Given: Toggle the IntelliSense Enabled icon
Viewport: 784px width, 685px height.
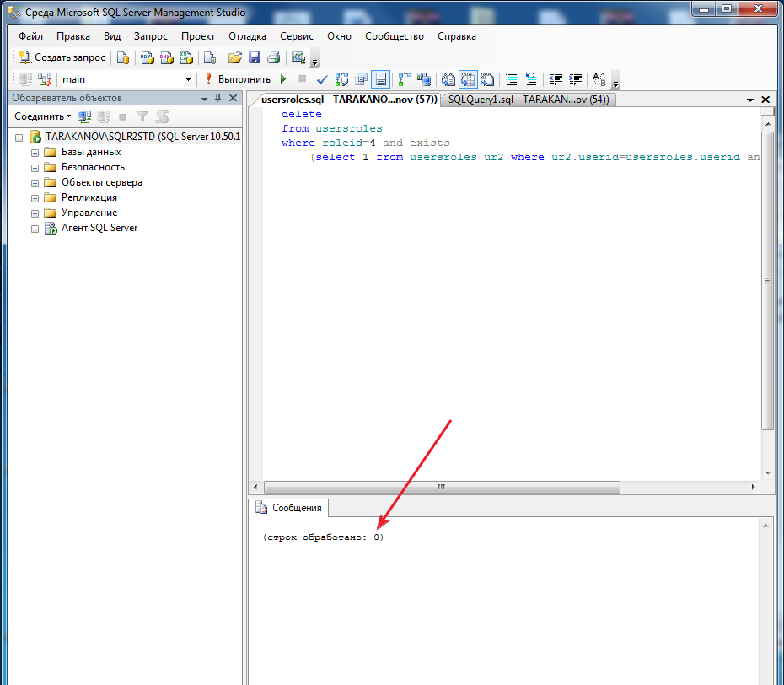Looking at the screenshot, I should coord(380,79).
